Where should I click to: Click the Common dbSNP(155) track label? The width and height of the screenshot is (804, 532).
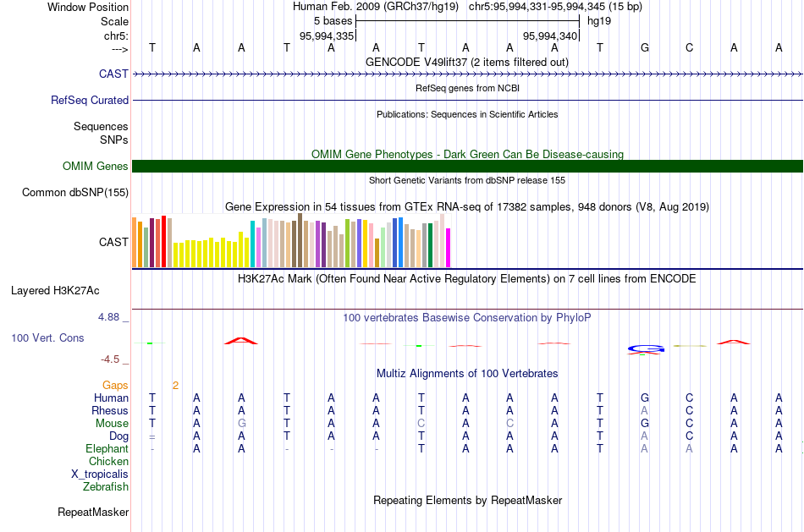point(74,192)
